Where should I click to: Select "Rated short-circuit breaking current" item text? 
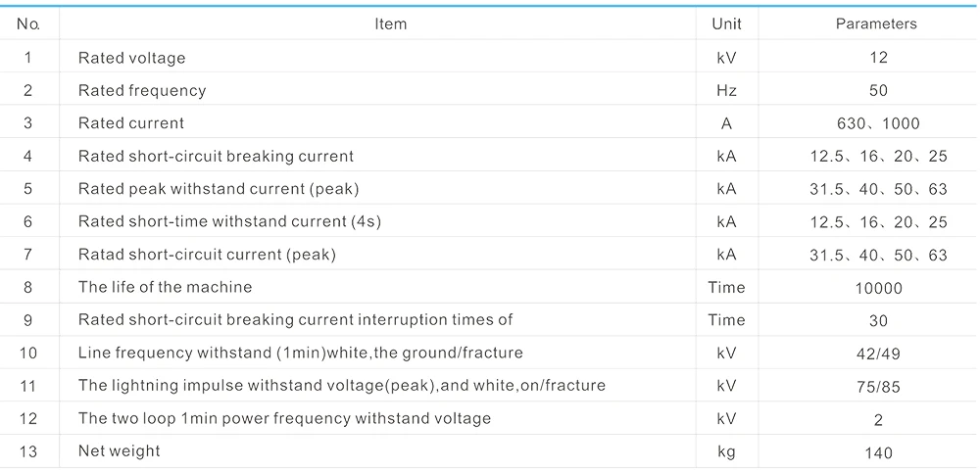pos(216,156)
